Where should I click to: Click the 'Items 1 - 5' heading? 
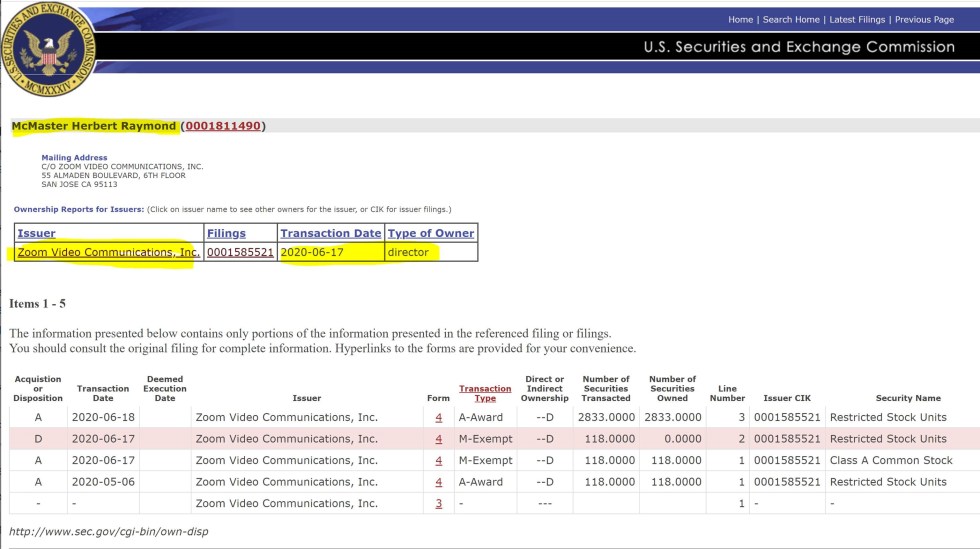(37, 304)
